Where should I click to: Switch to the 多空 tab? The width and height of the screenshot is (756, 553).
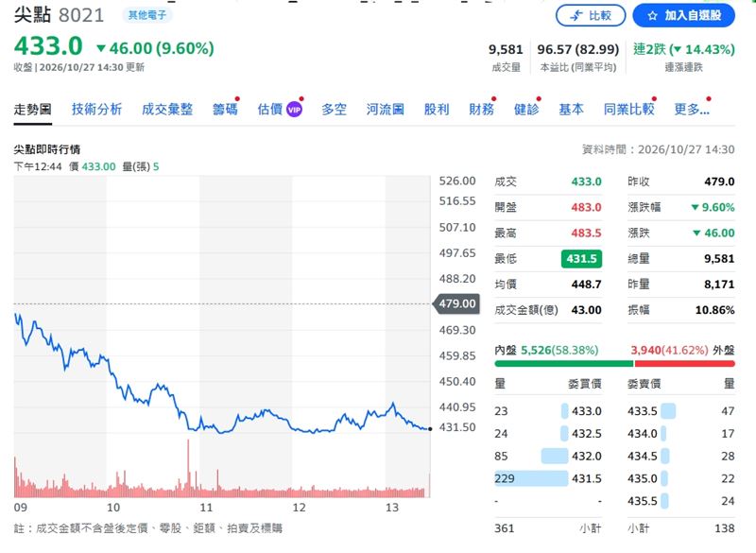[335, 110]
